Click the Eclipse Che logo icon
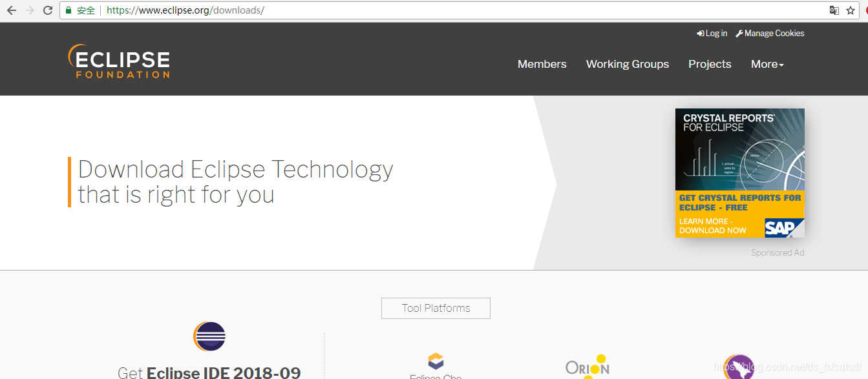Image resolution: width=868 pixels, height=379 pixels. click(x=436, y=362)
